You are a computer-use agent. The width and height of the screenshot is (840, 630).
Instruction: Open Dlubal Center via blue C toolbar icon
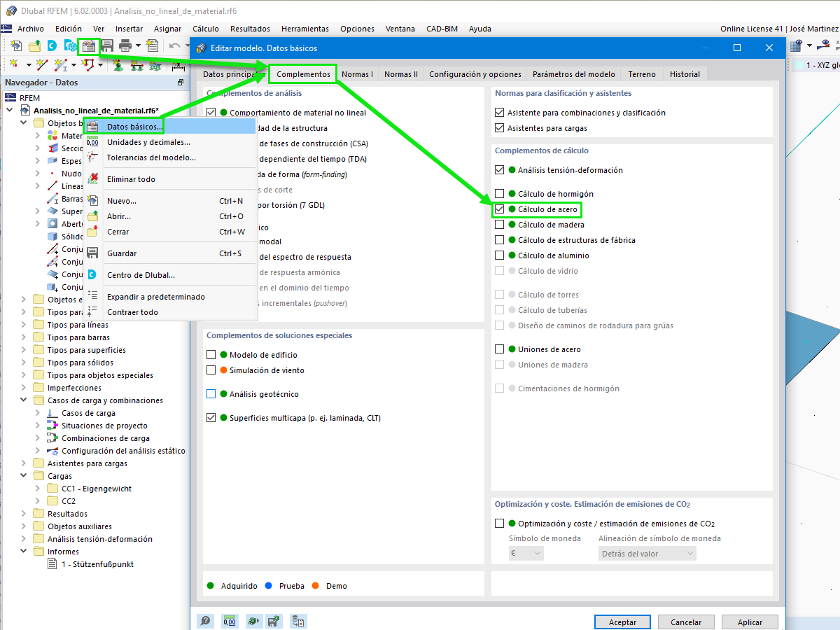(x=52, y=46)
